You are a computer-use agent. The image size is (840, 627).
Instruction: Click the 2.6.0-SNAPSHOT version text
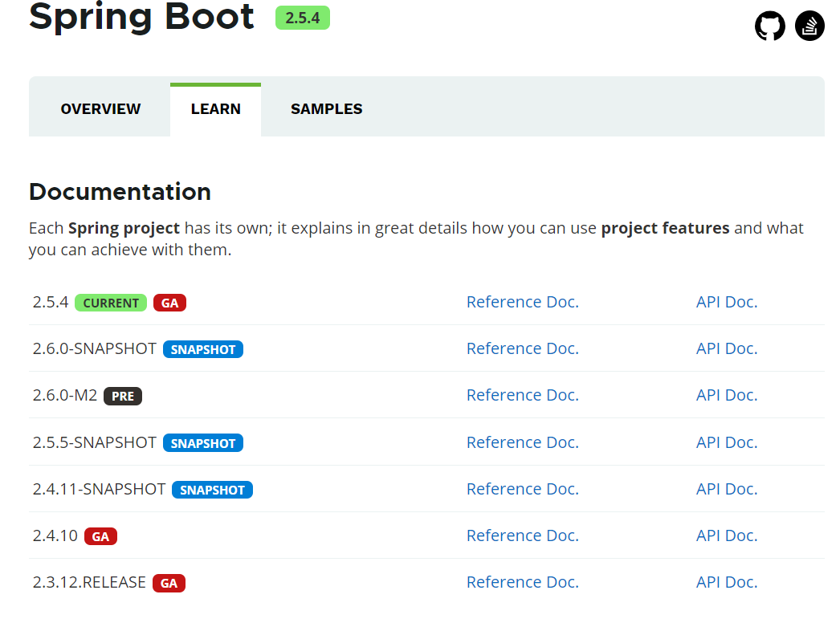(x=94, y=348)
